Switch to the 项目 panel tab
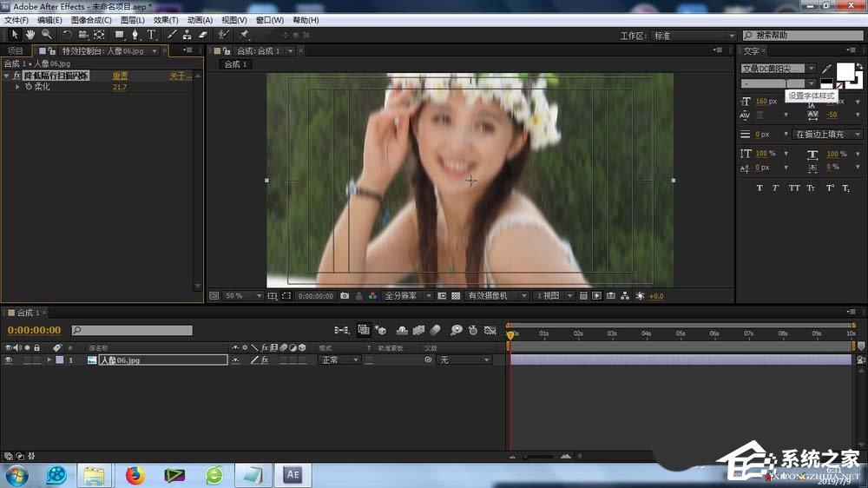 pos(16,50)
